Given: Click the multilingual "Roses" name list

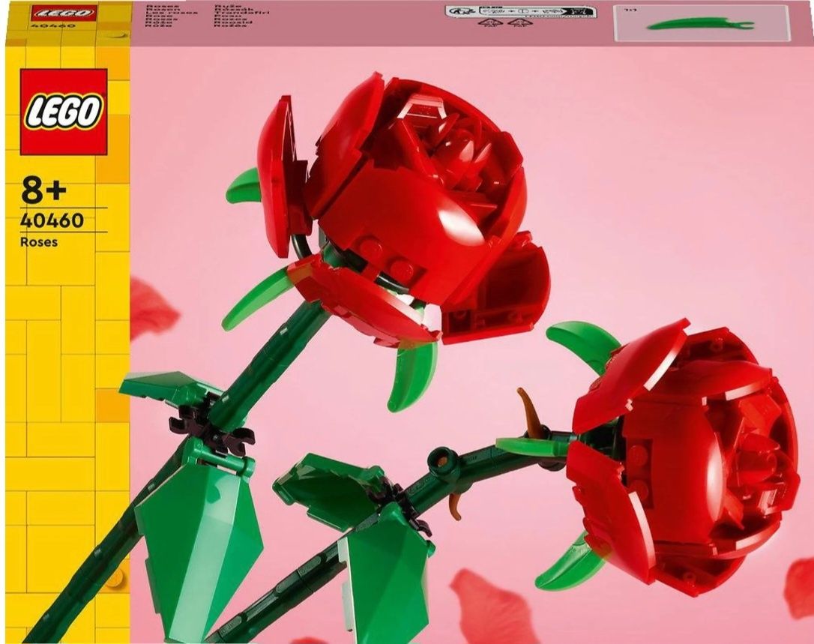Looking at the screenshot, I should (x=207, y=15).
